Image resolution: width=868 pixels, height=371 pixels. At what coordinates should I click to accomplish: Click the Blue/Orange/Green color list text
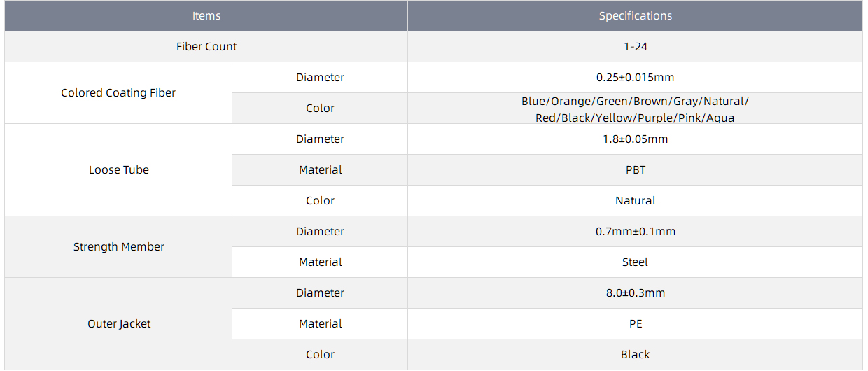(636, 109)
